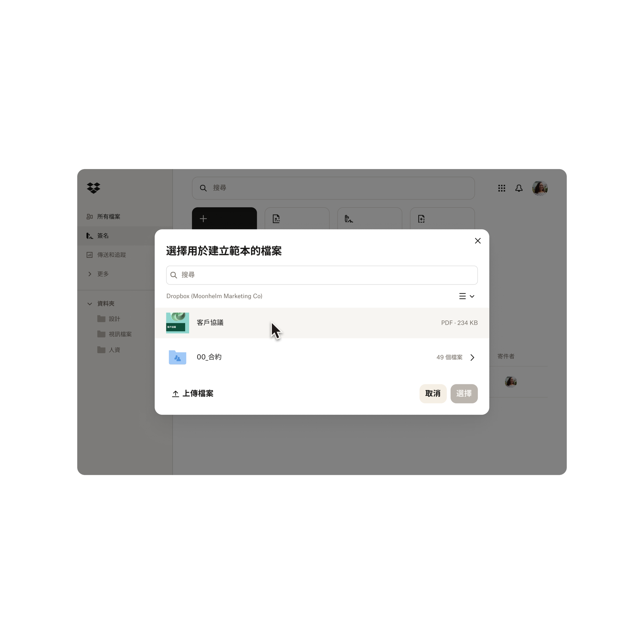Expand the sort/view dropdown in dialog
This screenshot has width=644, height=644.
click(x=467, y=296)
